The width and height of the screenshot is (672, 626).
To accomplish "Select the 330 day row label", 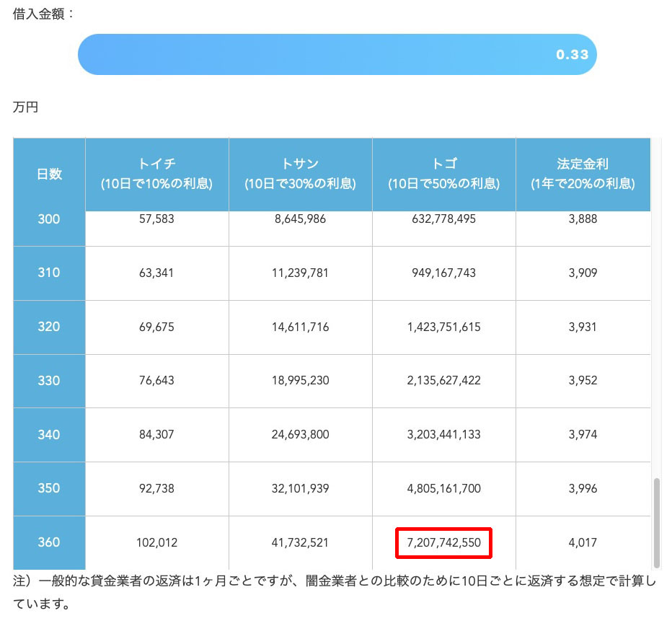I will [48, 382].
